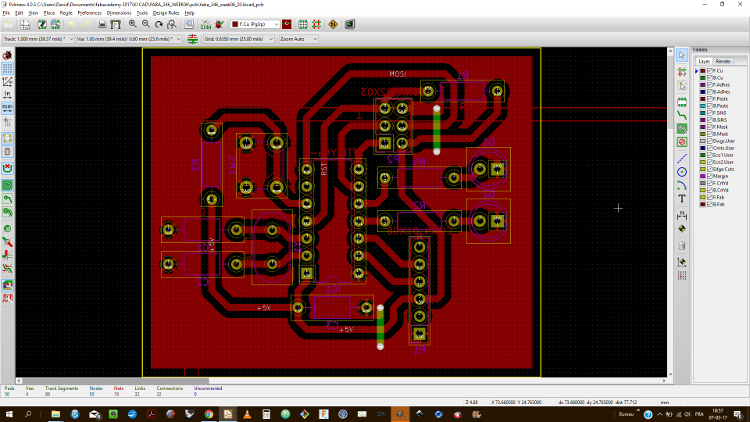Image resolution: width=750 pixels, height=422 pixels.
Task: Launch FreeRoute yellow diamond icon
Action: click(x=333, y=24)
